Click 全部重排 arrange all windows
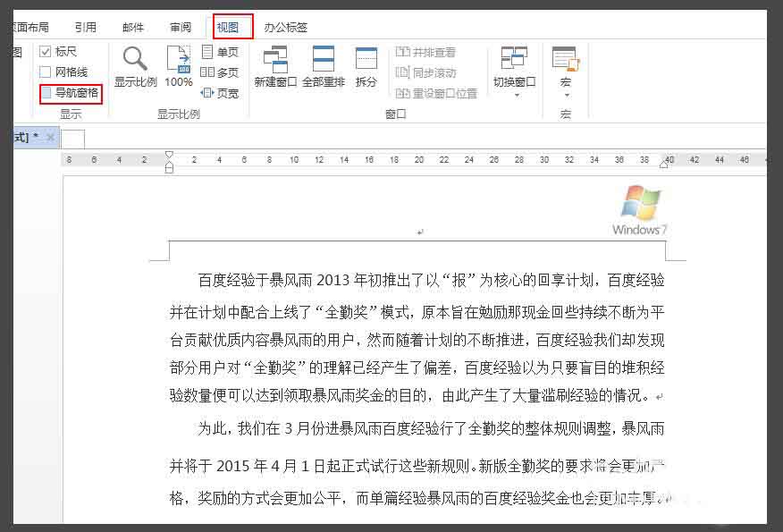The width and height of the screenshot is (783, 532). point(323,67)
